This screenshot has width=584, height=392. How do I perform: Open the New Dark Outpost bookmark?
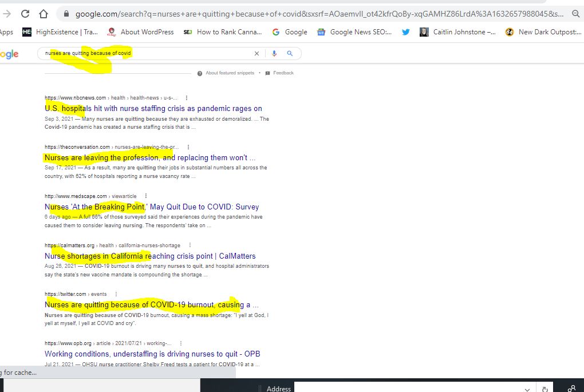(x=543, y=32)
